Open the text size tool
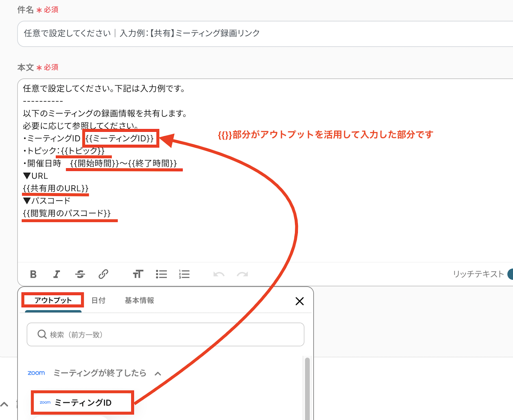The height and width of the screenshot is (420, 513). point(138,274)
